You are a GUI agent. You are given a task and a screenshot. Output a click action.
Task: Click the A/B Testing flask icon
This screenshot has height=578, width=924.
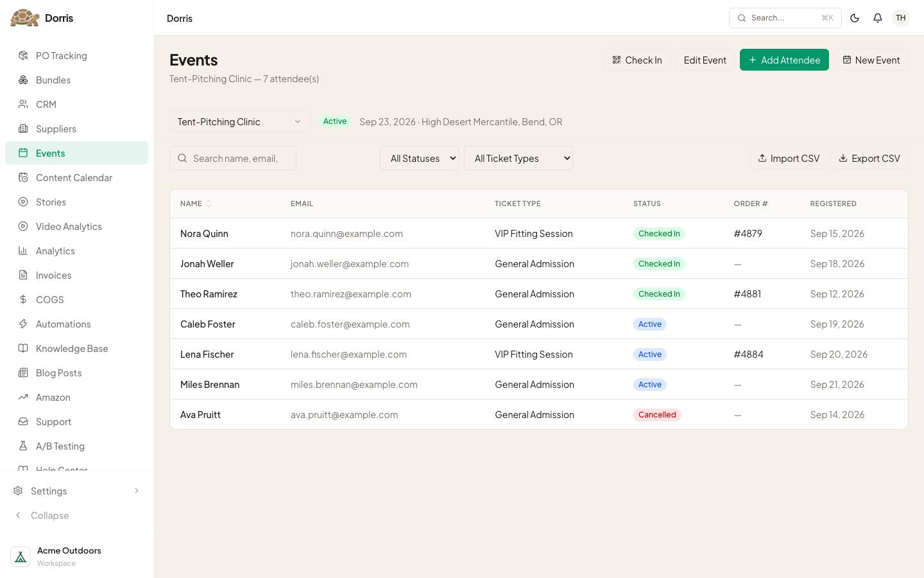click(x=23, y=446)
